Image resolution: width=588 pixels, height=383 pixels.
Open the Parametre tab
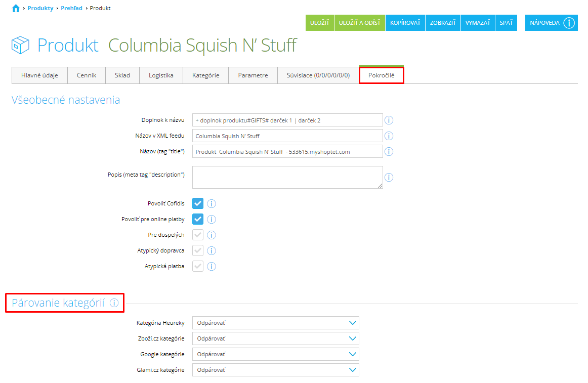coord(253,75)
